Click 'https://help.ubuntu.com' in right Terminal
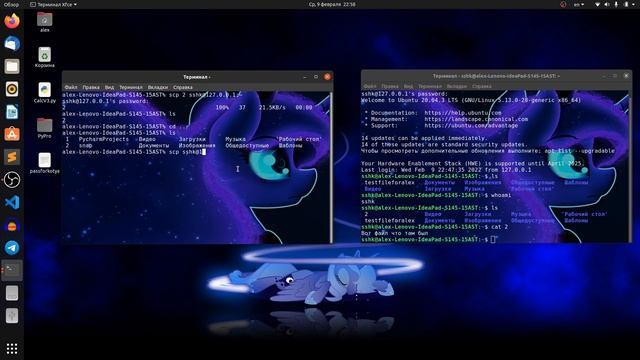This screenshot has width=640, height=360. tap(463, 113)
